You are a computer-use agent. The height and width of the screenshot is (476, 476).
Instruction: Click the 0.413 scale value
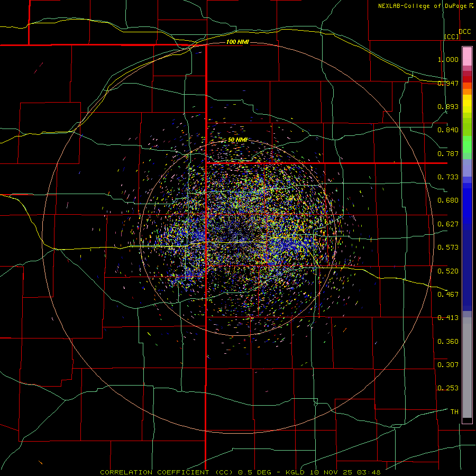point(448,318)
